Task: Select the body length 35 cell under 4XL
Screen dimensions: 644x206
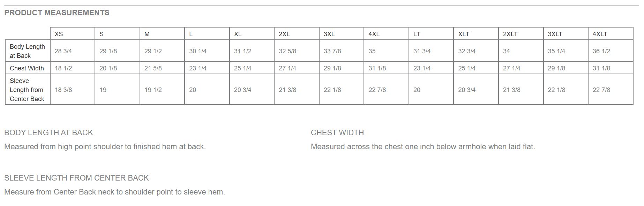Action: [386, 51]
